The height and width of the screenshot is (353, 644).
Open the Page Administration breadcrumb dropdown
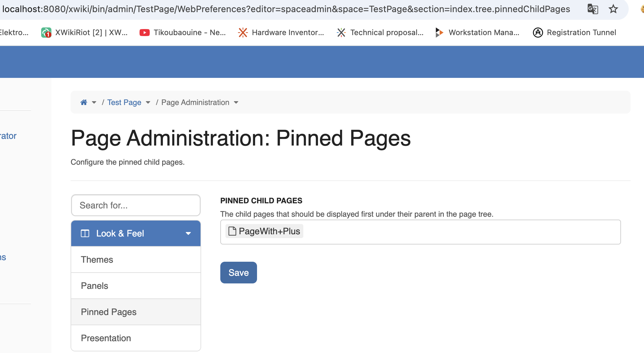236,102
